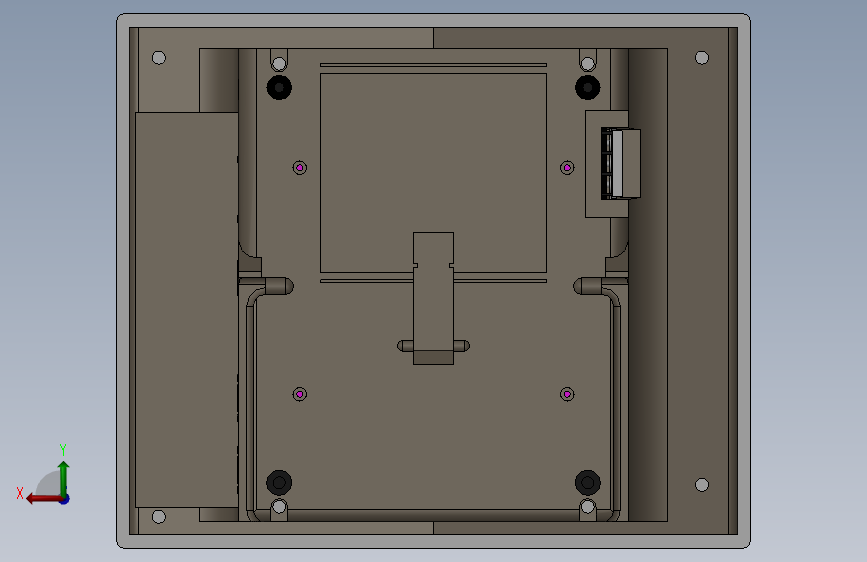Click the green Y axis arrow of triad
The image size is (867, 562).
pos(64,477)
